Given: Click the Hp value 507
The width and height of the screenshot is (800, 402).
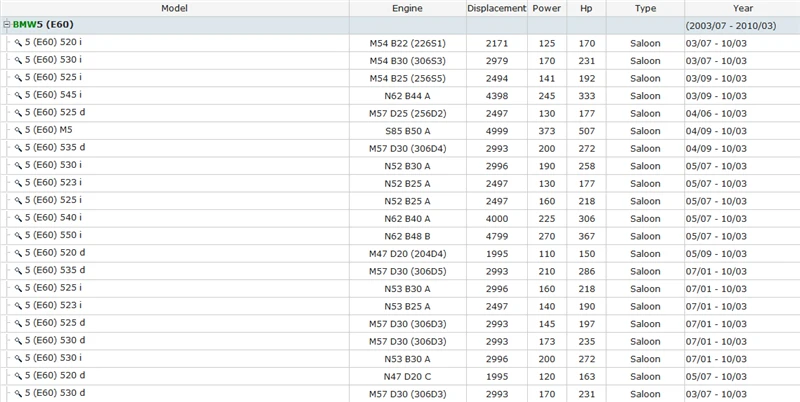Looking at the screenshot, I should (x=587, y=131).
